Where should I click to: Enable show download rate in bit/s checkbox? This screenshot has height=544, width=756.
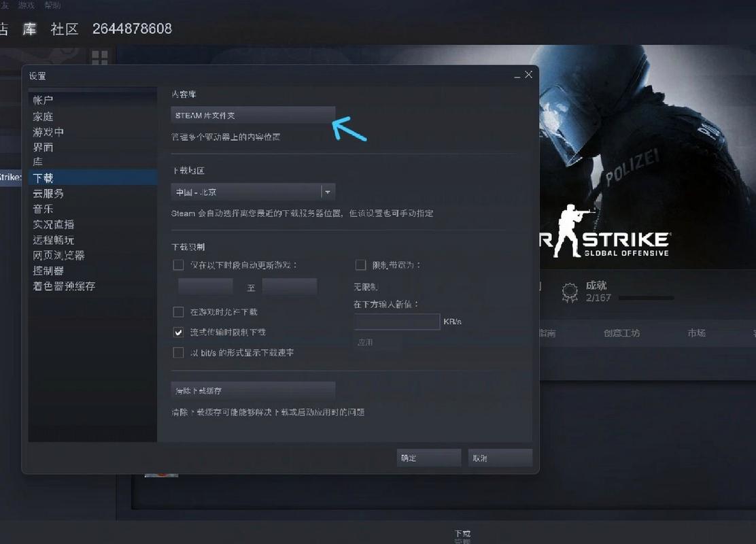178,352
